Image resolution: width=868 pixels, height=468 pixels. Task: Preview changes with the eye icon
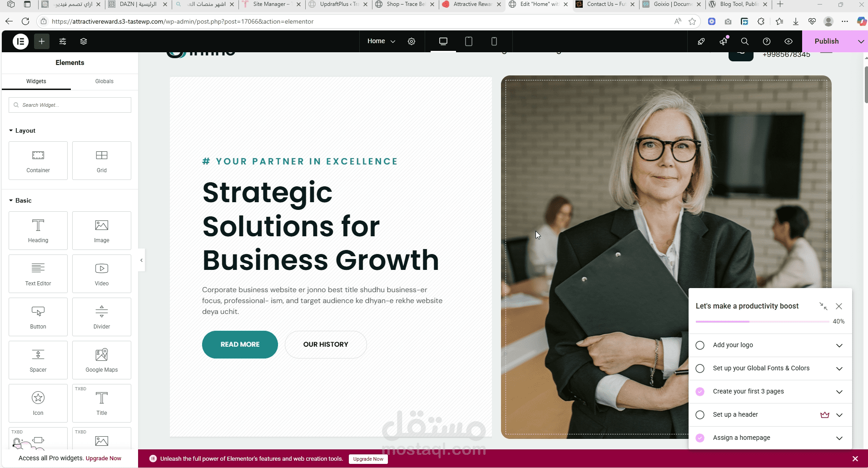789,41
